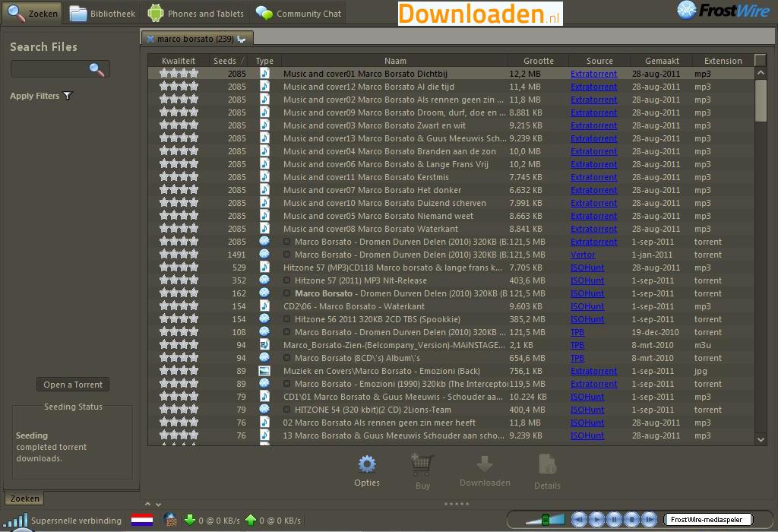This screenshot has width=778, height=532.
Task: Open ISOHunt link for the Hitzone 57 mp3 row
Action: [587, 268]
